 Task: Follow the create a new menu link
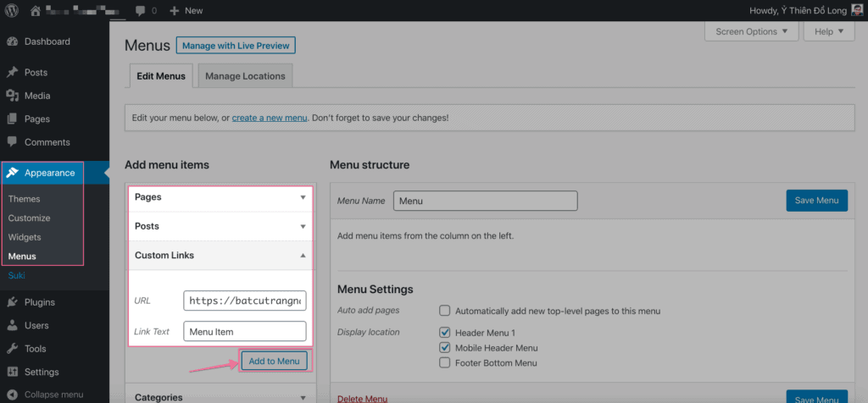click(x=270, y=119)
